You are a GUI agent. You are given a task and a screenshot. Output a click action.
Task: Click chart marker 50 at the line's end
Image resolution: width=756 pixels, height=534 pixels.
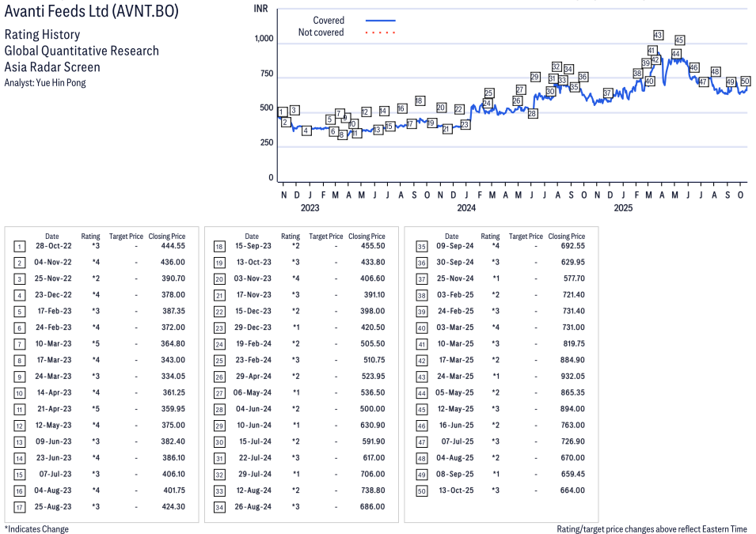(745, 81)
